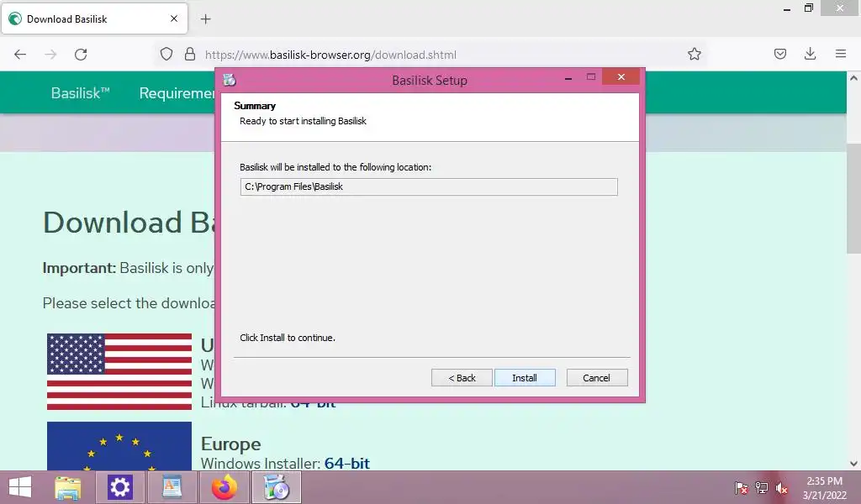The image size is (861, 504).
Task: Click the Basilisk Setup title bar icon
Action: [x=230, y=80]
